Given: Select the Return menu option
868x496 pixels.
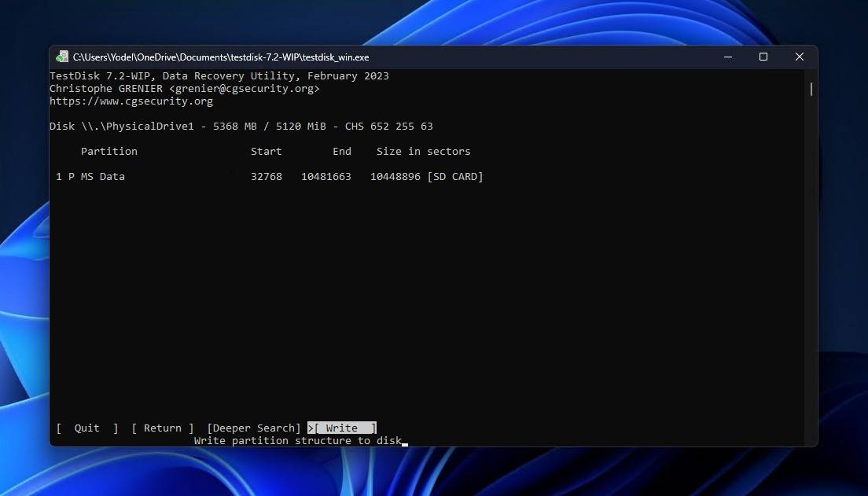Looking at the screenshot, I should (x=163, y=428).
